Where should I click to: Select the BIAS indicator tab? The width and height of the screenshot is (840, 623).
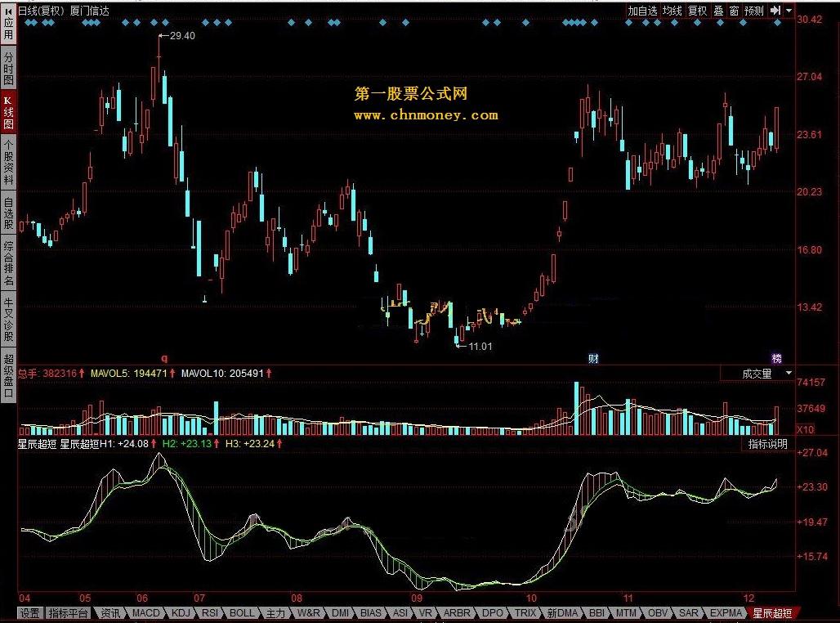(371, 613)
